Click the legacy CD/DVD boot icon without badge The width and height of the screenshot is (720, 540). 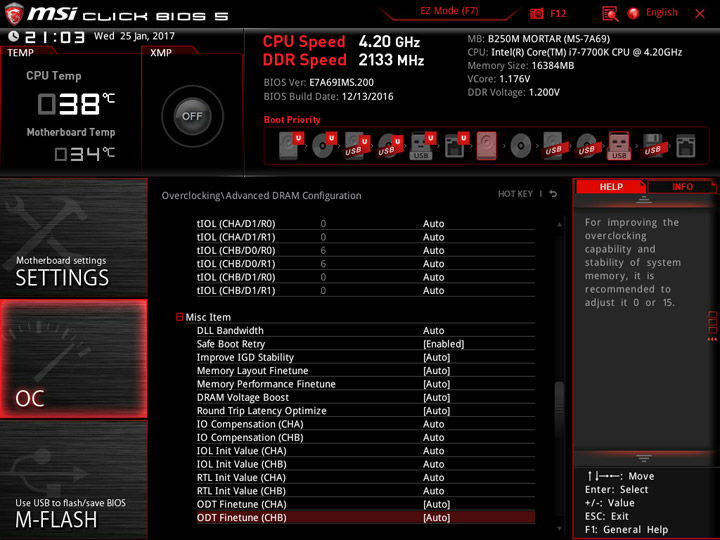(x=520, y=146)
